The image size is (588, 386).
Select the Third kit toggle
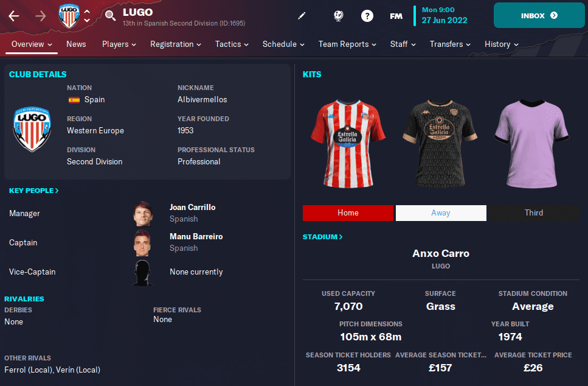pos(534,213)
